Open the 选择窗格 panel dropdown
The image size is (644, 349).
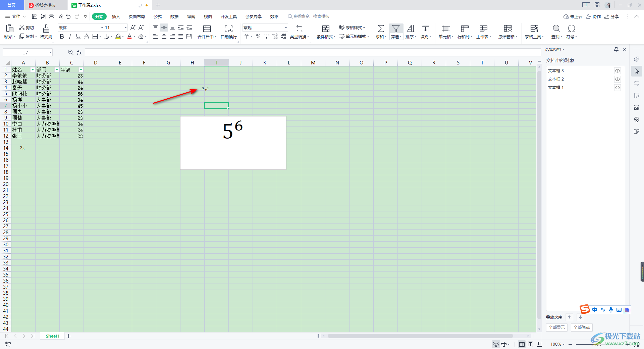(555, 49)
